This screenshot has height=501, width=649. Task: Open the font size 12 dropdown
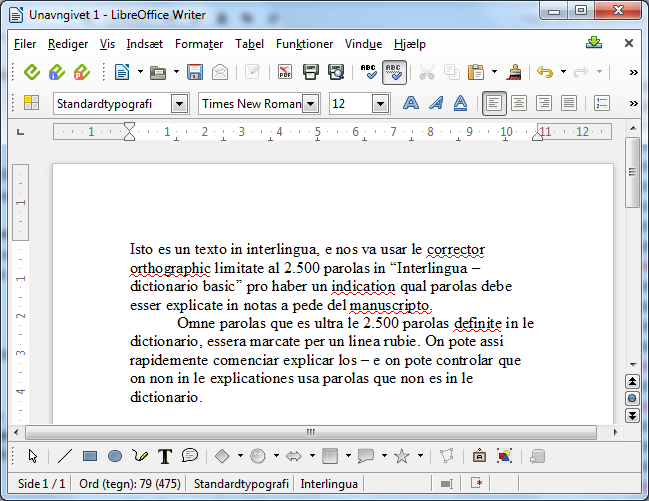(380, 104)
